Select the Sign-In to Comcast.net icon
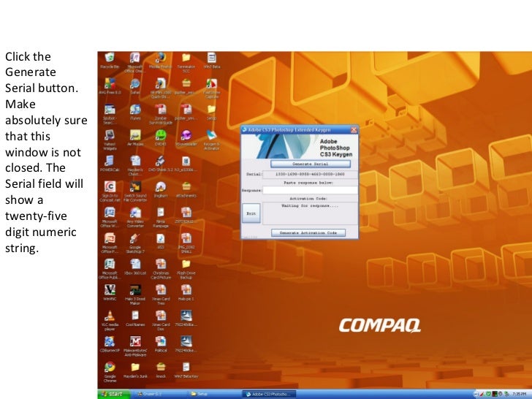Viewport: 532px width, 399px height. pyautogui.click(x=110, y=191)
